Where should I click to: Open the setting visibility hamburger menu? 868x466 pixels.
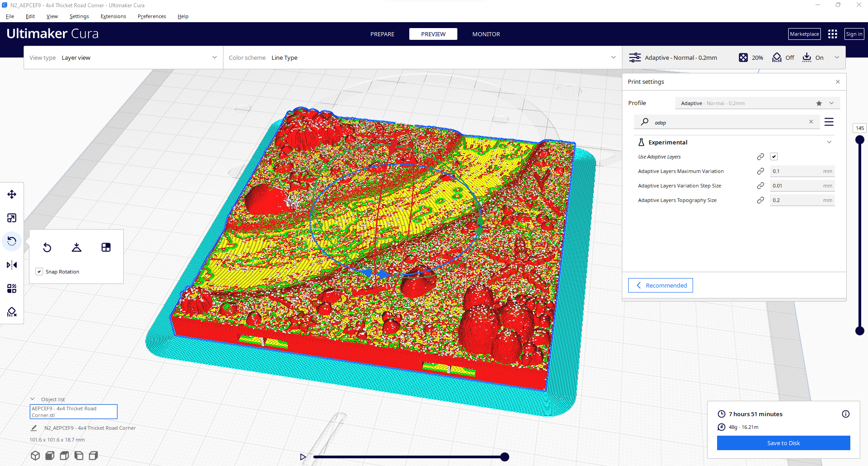[829, 122]
